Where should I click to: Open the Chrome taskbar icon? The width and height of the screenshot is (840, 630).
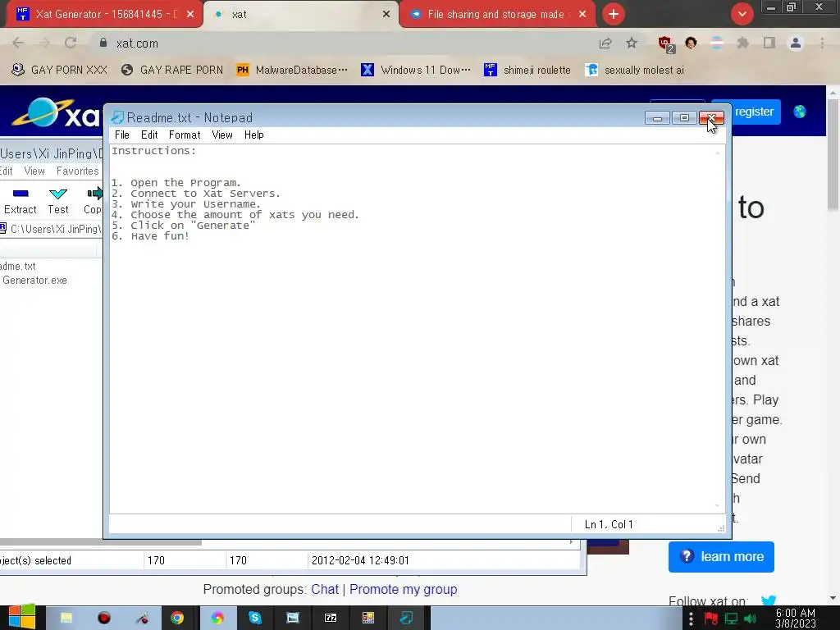pos(177,619)
